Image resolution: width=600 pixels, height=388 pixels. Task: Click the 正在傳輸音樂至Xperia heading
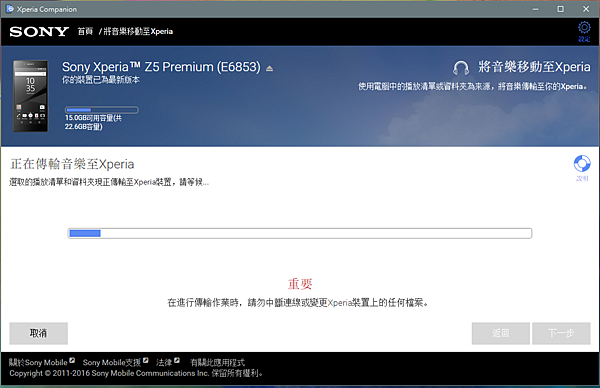(x=72, y=164)
